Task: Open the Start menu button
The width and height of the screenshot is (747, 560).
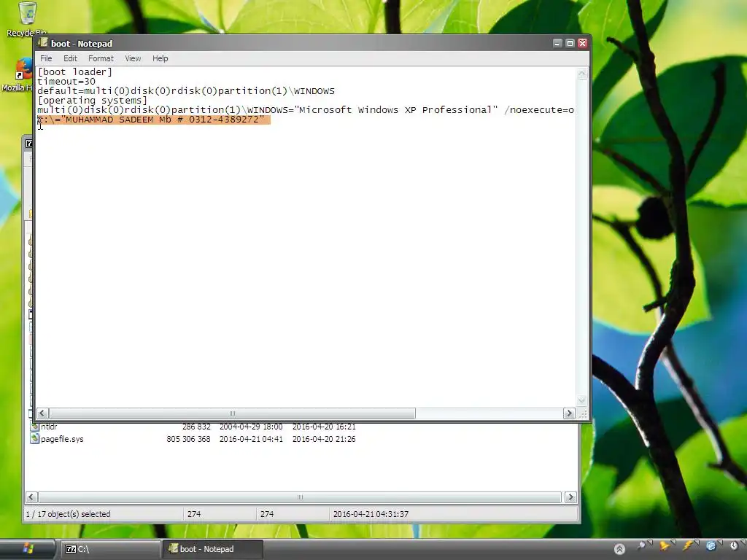Action: point(28,549)
